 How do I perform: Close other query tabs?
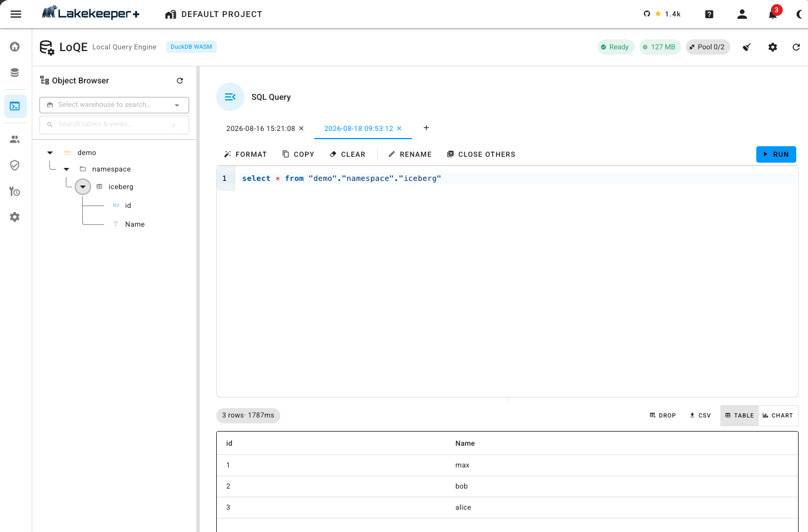481,154
